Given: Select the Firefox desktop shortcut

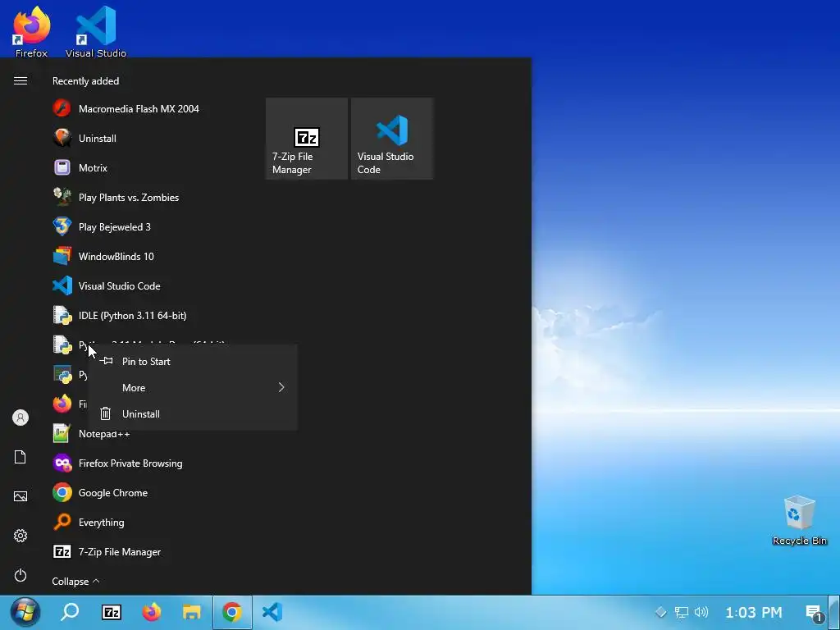Looking at the screenshot, I should pos(32,31).
